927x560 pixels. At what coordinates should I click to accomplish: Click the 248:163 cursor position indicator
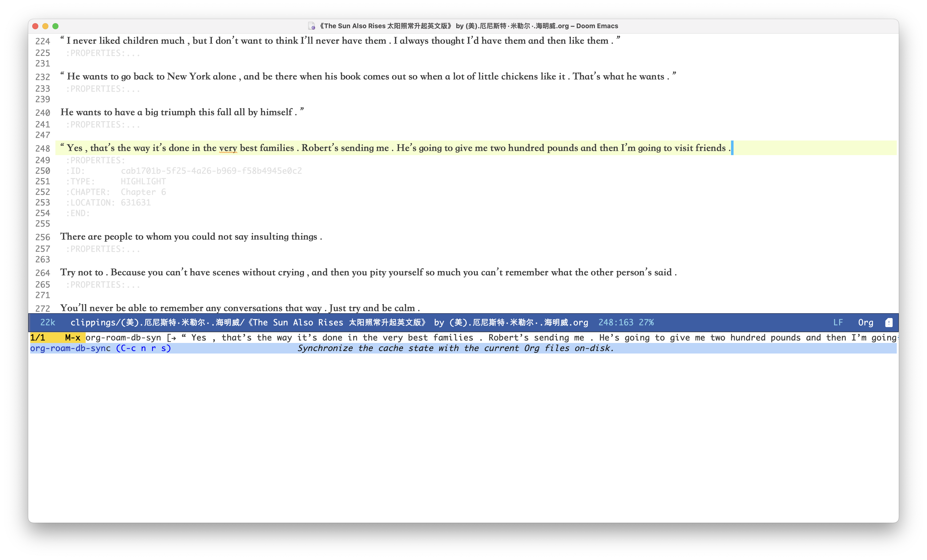tap(615, 322)
